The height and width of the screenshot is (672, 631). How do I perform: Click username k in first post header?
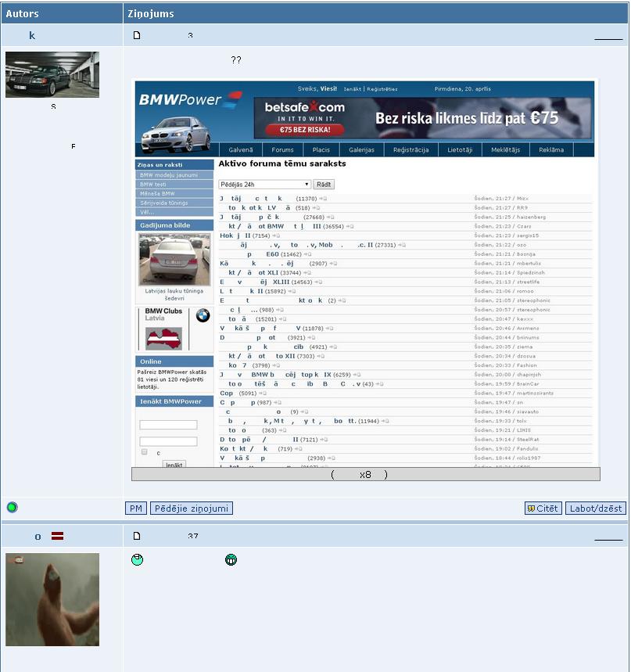(x=32, y=35)
